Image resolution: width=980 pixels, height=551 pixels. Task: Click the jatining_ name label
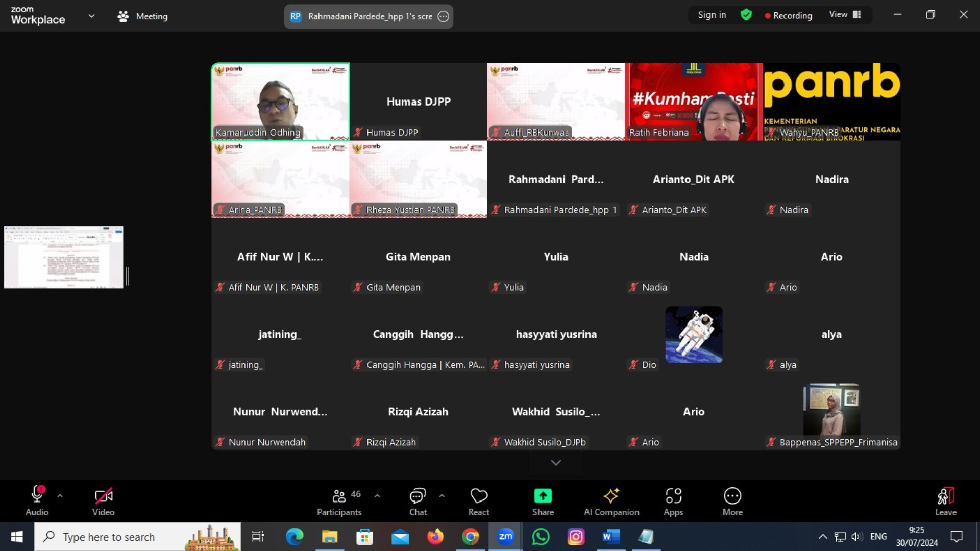point(245,365)
